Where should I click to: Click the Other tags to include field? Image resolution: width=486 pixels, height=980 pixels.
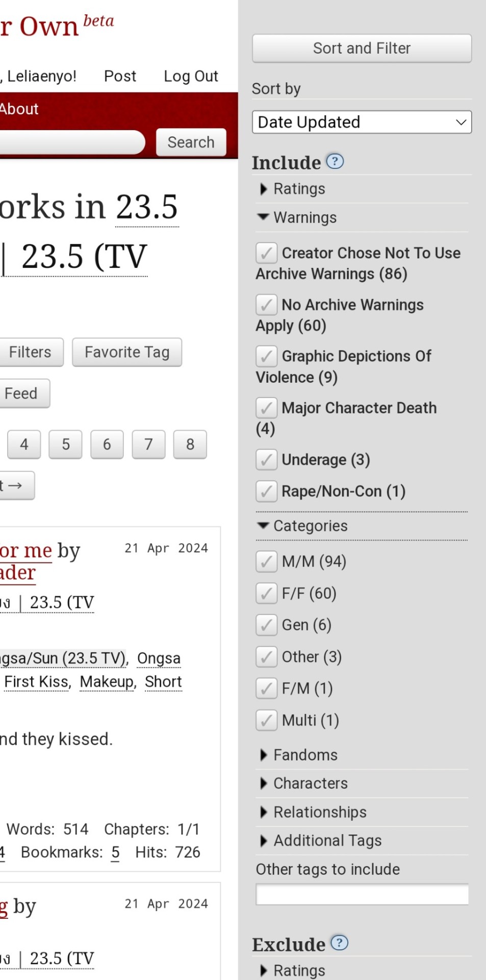362,895
